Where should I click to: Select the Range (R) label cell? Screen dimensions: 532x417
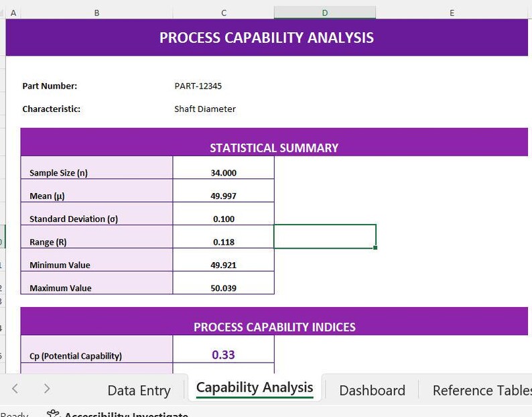tap(96, 237)
